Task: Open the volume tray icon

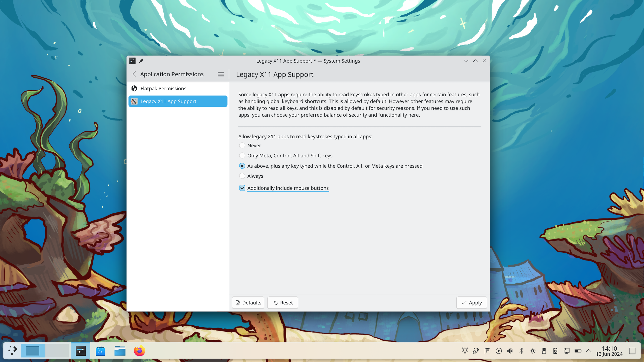Action: click(x=510, y=351)
